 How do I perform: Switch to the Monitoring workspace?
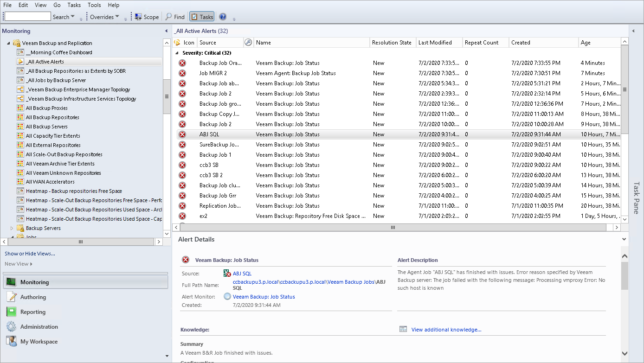[85, 282]
